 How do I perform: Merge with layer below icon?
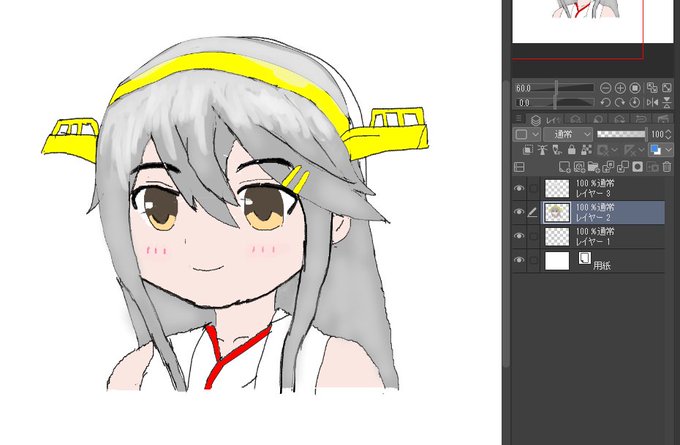coord(623,167)
